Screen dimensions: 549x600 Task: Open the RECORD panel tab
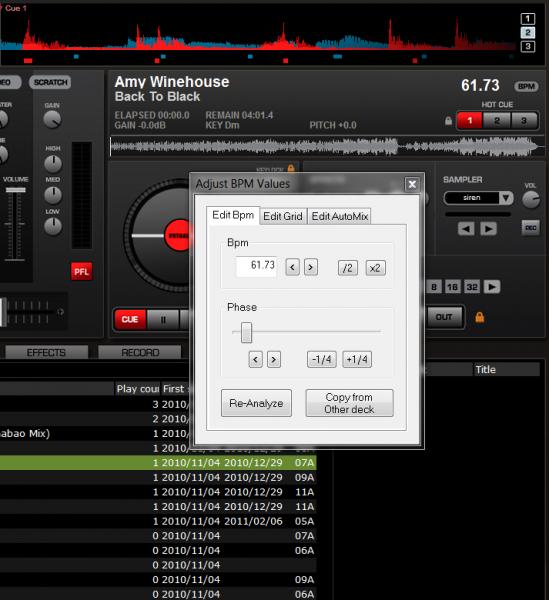(140, 352)
